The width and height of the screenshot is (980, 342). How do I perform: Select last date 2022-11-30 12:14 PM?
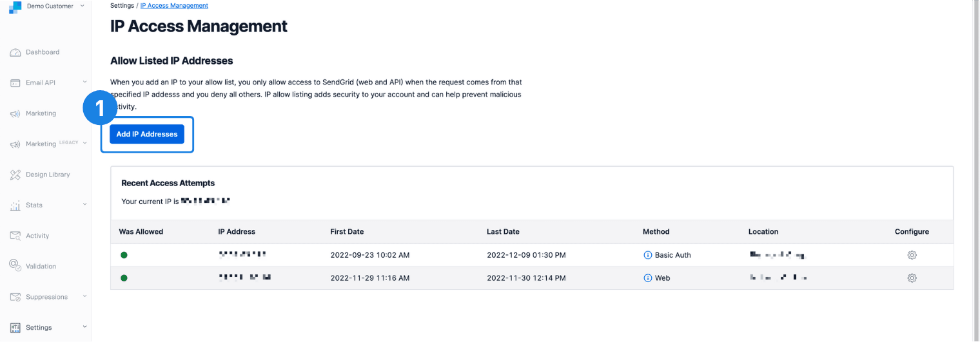526,278
